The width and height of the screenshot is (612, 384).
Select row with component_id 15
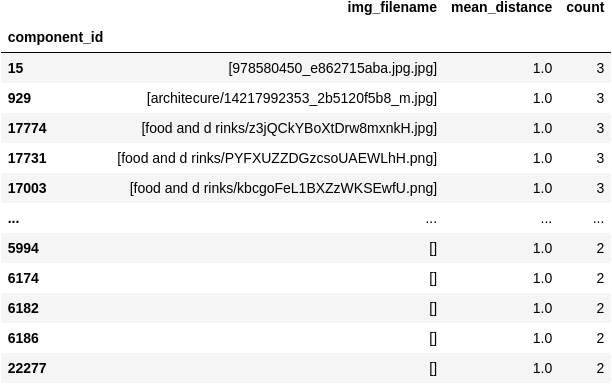[x=306, y=68]
